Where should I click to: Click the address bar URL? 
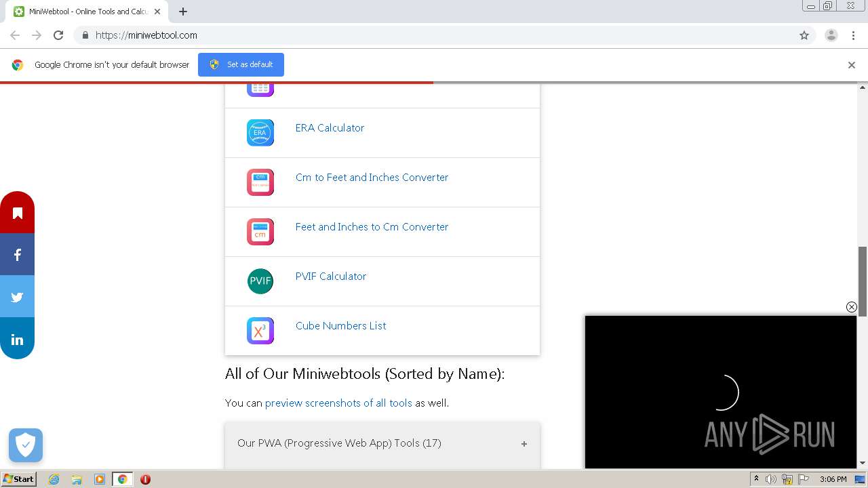[x=146, y=35]
